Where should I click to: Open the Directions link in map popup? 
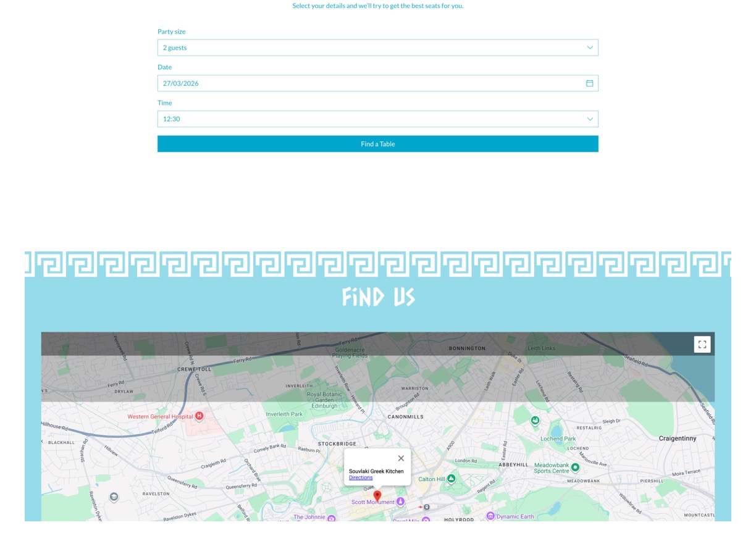click(361, 477)
